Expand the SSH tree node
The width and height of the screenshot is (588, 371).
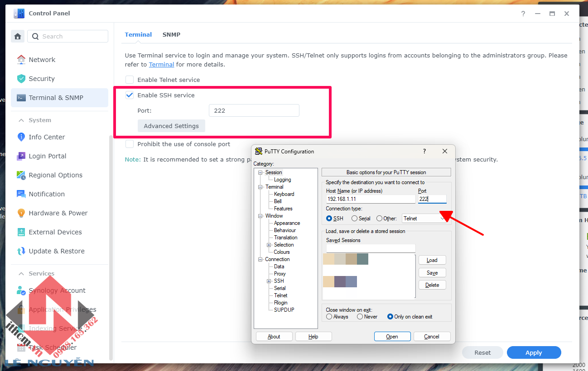tap(269, 281)
